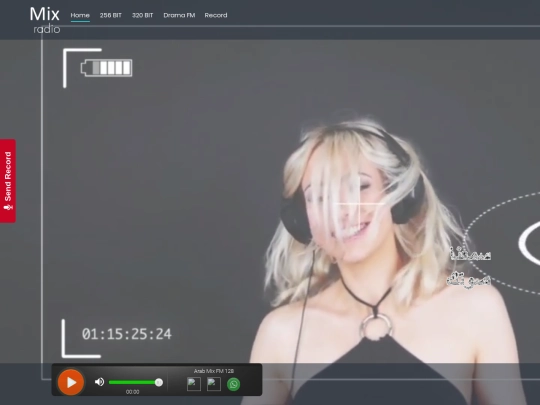This screenshot has height=405, width=540.
Task: Switch to the 256 BIT stream
Action: point(111,15)
